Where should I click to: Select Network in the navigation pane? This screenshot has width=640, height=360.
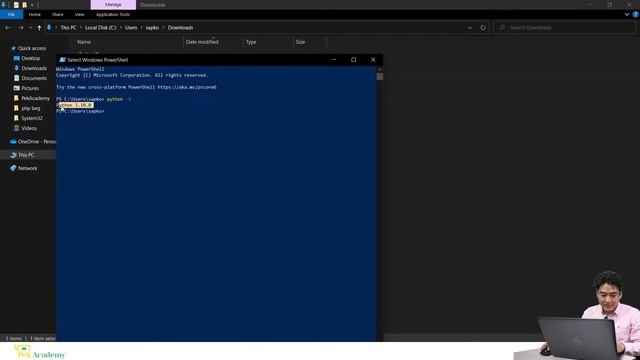(x=27, y=168)
